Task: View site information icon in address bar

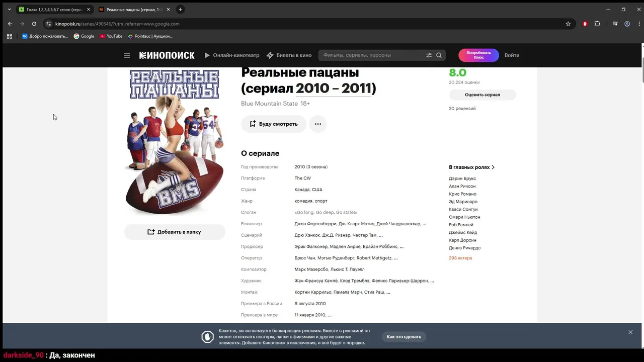Action: [x=48, y=24]
